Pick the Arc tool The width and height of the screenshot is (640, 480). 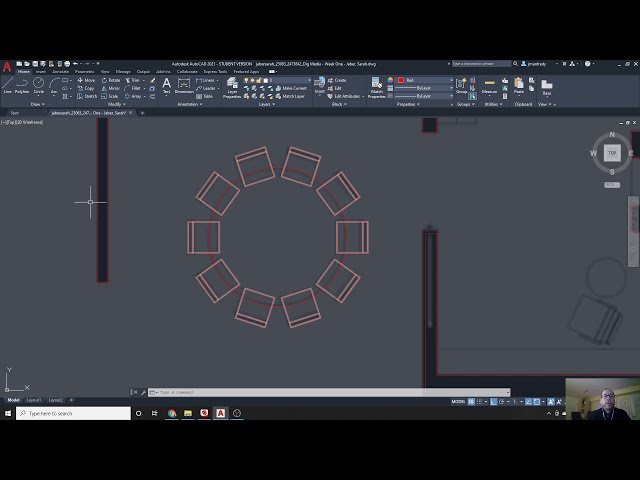click(x=54, y=85)
